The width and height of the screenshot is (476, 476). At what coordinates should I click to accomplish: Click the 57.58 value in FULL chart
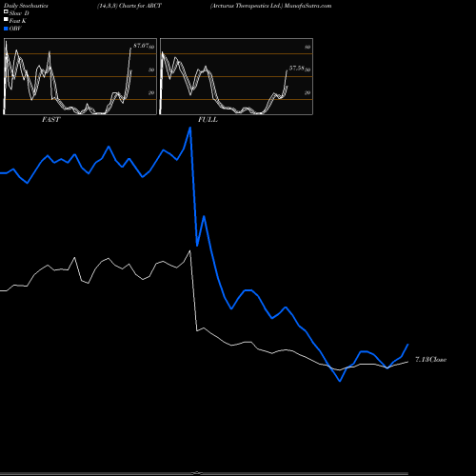[297, 69]
